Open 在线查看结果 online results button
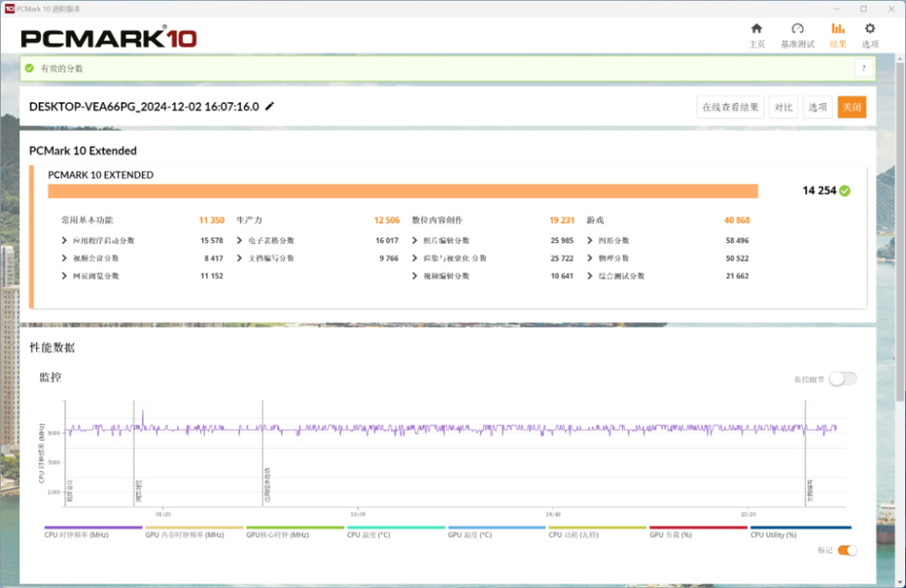 pos(731,107)
